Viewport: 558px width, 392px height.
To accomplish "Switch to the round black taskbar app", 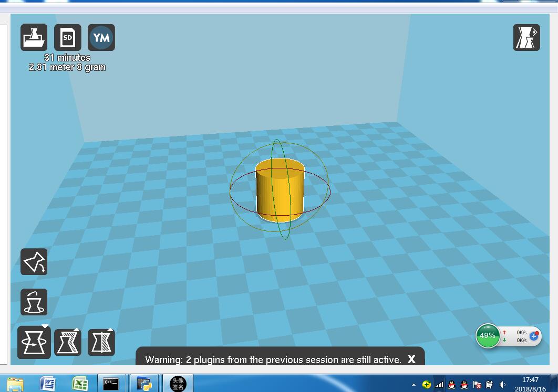I will pyautogui.click(x=178, y=384).
